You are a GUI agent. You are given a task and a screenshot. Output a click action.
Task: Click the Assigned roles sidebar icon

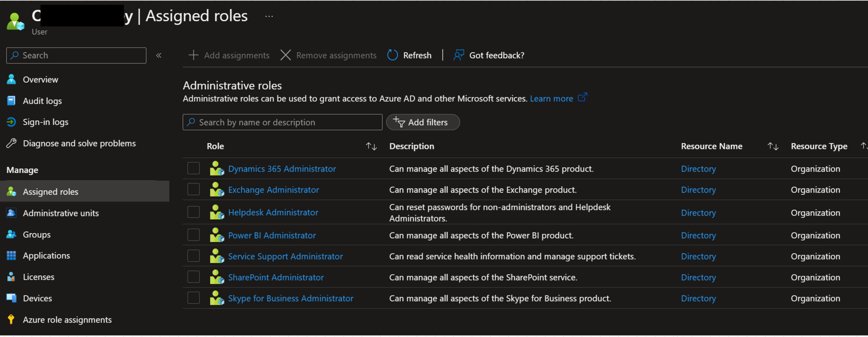(11, 192)
